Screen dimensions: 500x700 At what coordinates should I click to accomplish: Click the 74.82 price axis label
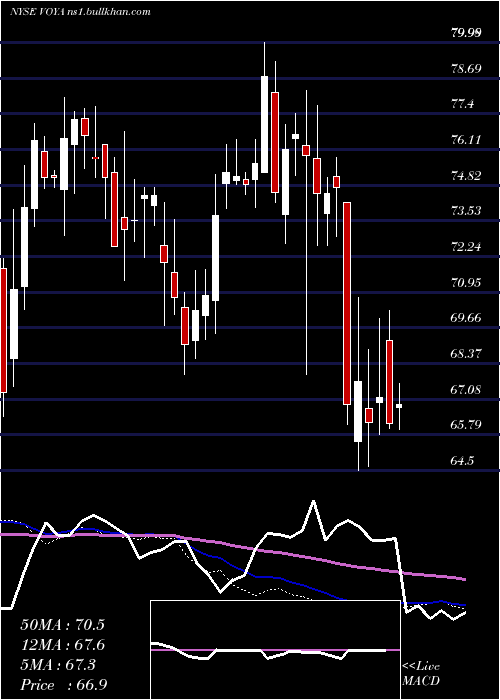pyautogui.click(x=466, y=175)
